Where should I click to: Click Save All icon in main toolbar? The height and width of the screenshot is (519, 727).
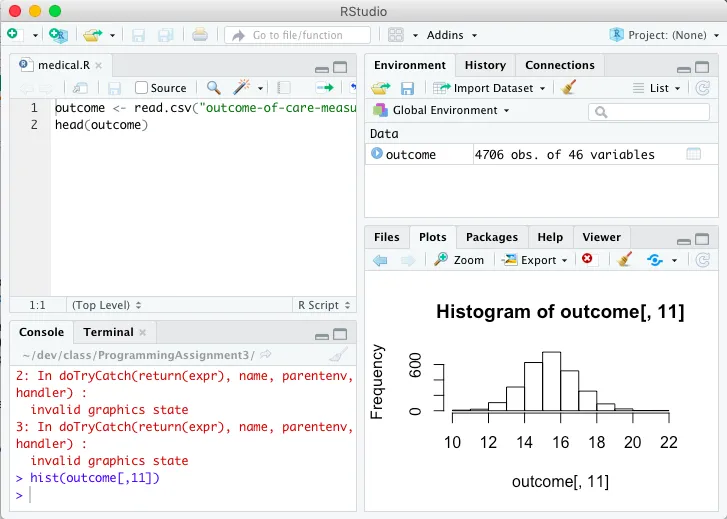[x=166, y=35]
